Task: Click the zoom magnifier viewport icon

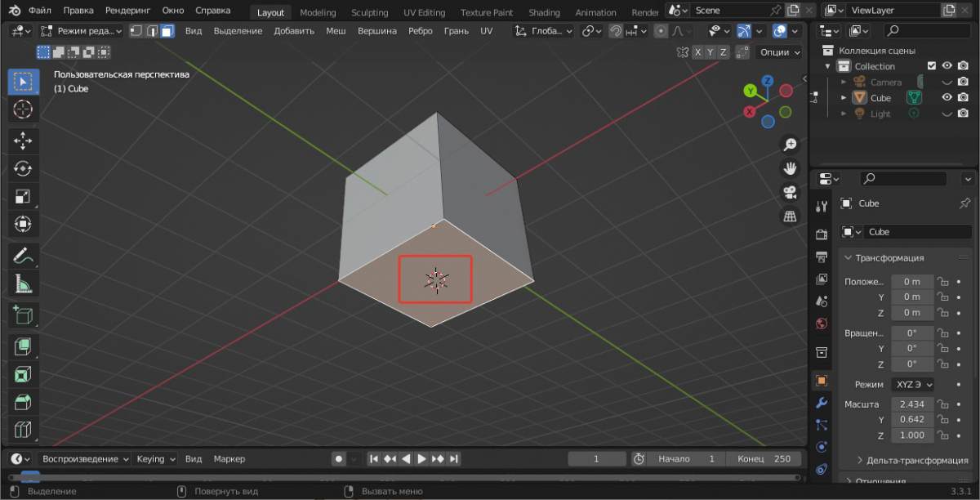Action: 790,145
